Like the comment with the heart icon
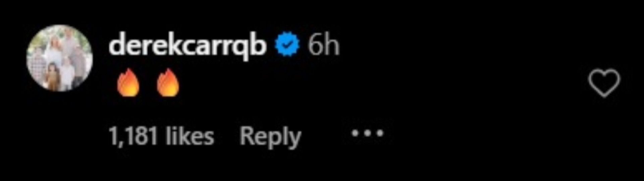 pos(604,83)
